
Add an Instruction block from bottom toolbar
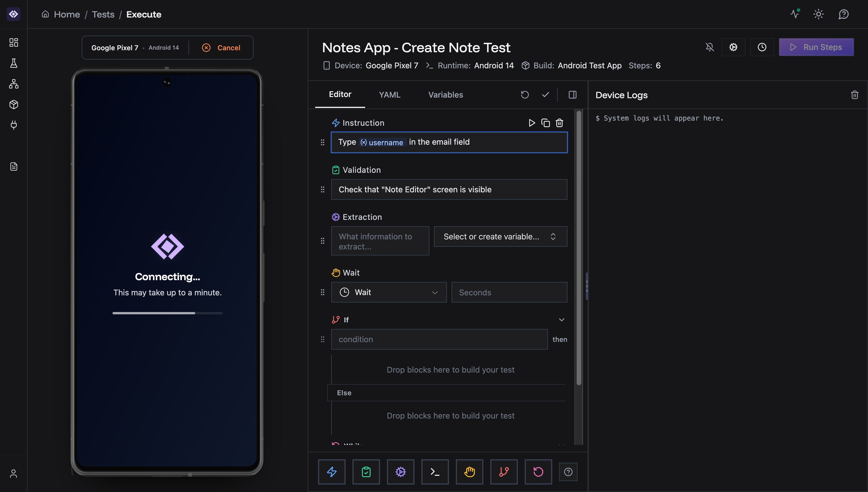pos(332,471)
